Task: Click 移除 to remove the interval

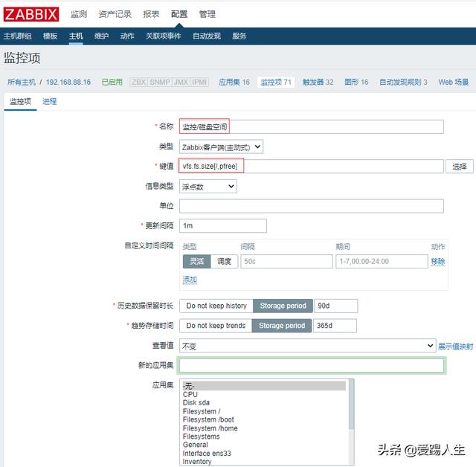Action: pyautogui.click(x=438, y=261)
